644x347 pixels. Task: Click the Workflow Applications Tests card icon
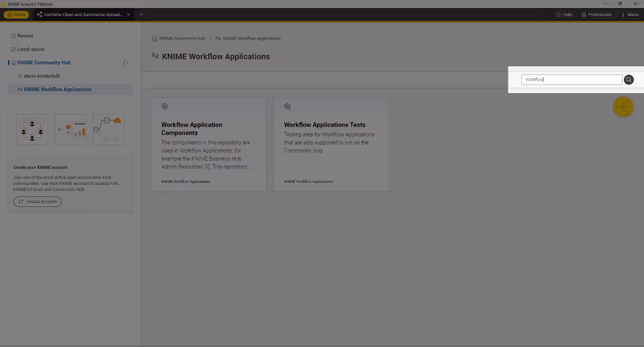coord(287,107)
